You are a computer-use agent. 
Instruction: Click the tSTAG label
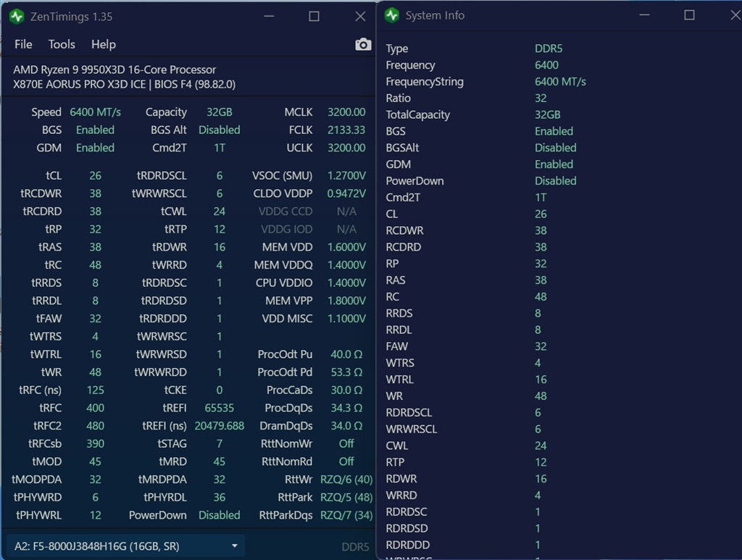pos(172,443)
